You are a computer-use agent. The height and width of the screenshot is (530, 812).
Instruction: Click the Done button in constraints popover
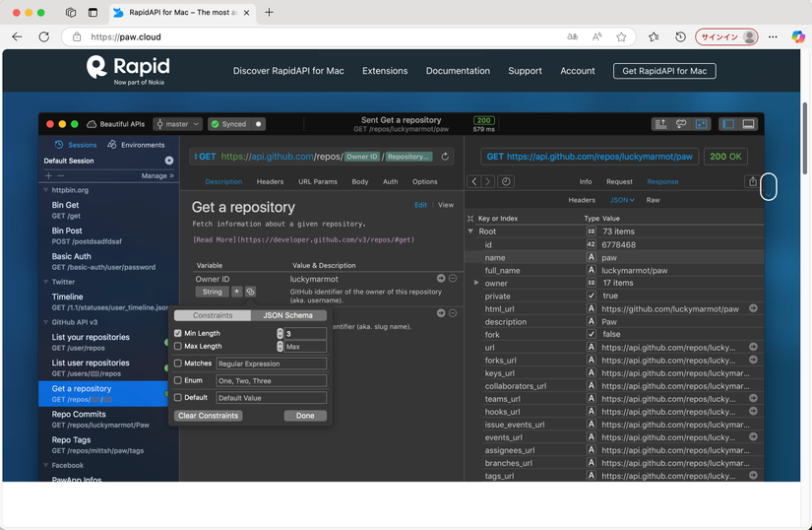tap(305, 416)
